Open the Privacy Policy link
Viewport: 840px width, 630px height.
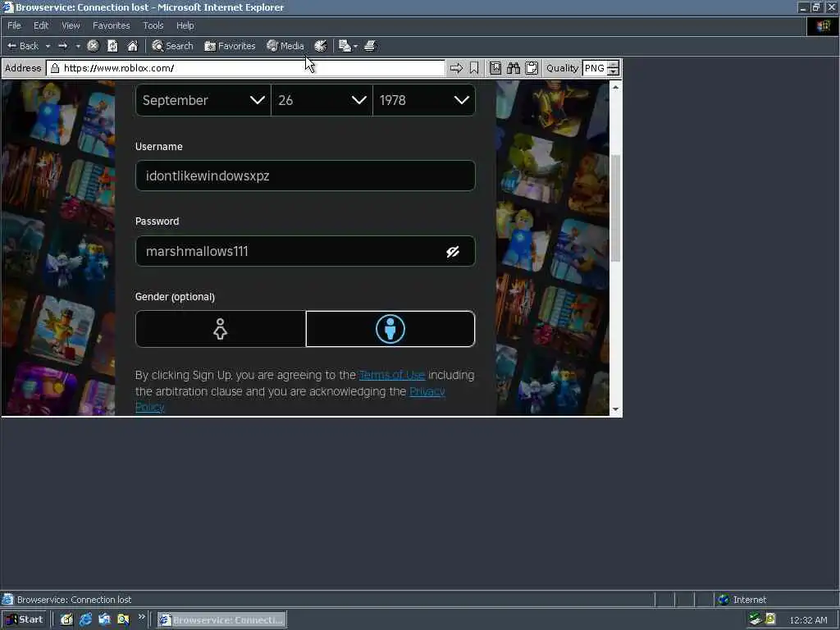[427, 391]
